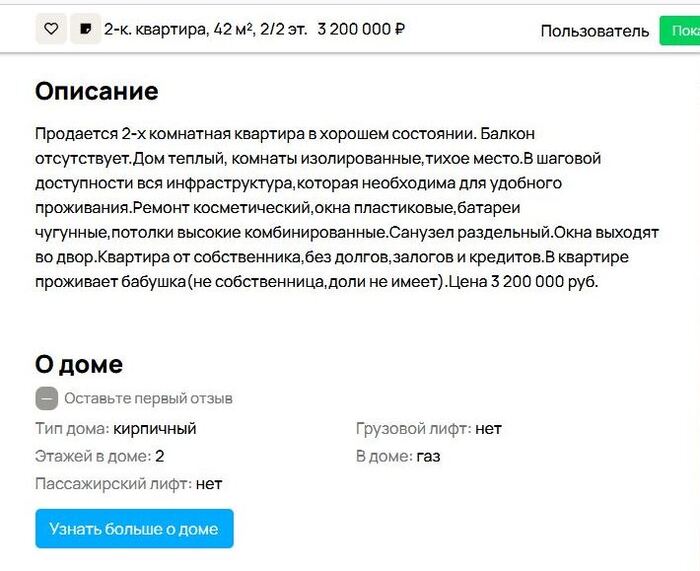Open the "Пользователь" profile link

tap(594, 31)
